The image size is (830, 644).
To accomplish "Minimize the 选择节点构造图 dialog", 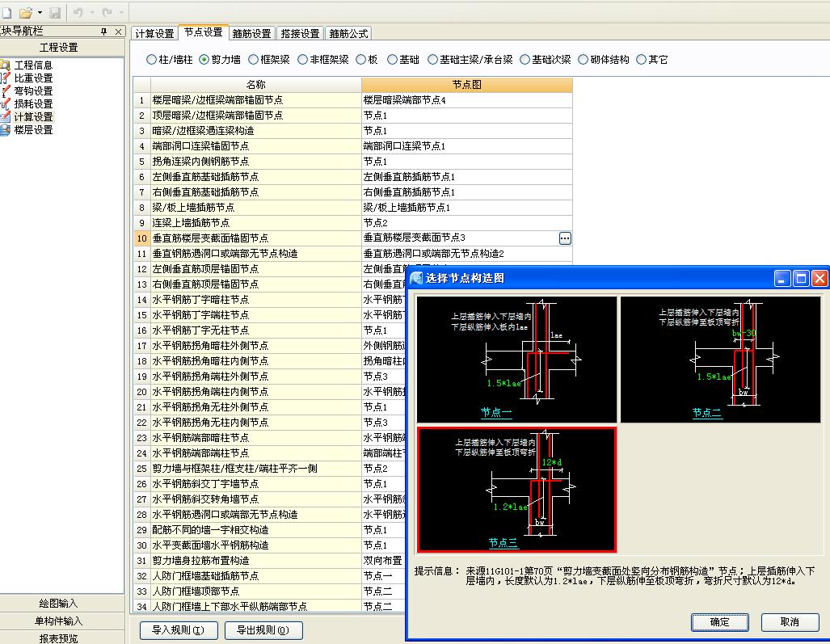I will 782,278.
